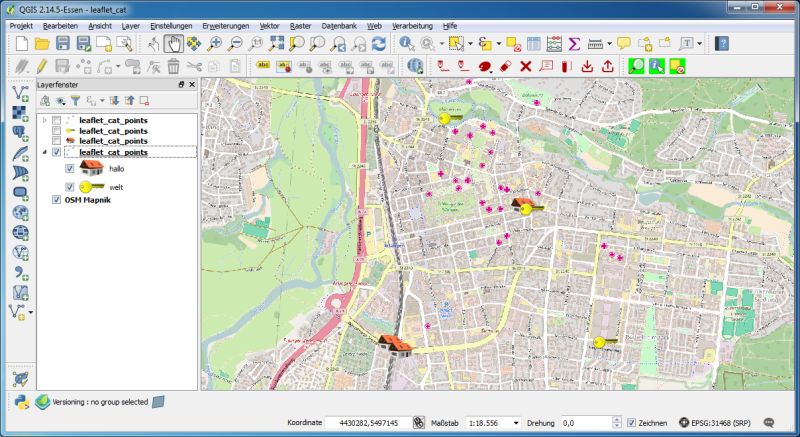The height and width of the screenshot is (437, 800).
Task: Open dropdown arrow next to Select Features
Action: click(470, 44)
